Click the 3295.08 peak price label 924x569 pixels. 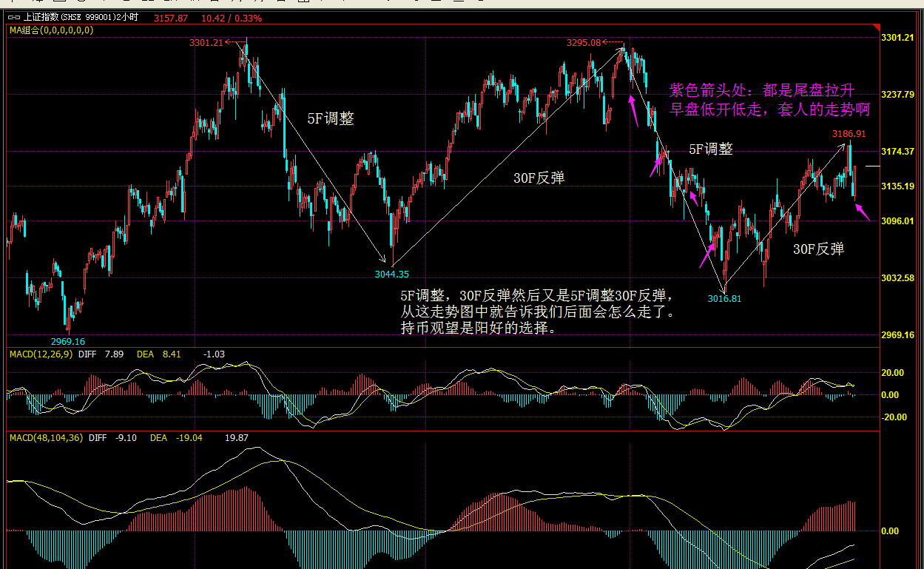(x=584, y=43)
